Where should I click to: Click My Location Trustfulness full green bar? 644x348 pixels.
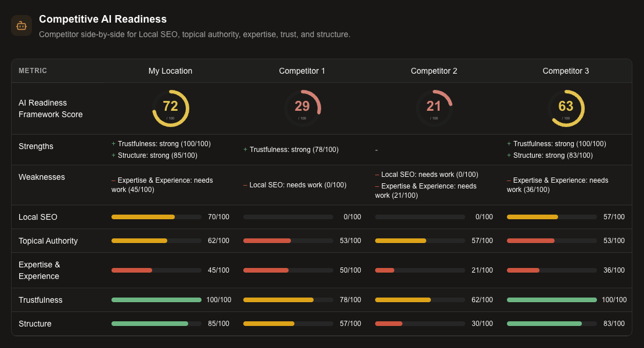coord(156,300)
